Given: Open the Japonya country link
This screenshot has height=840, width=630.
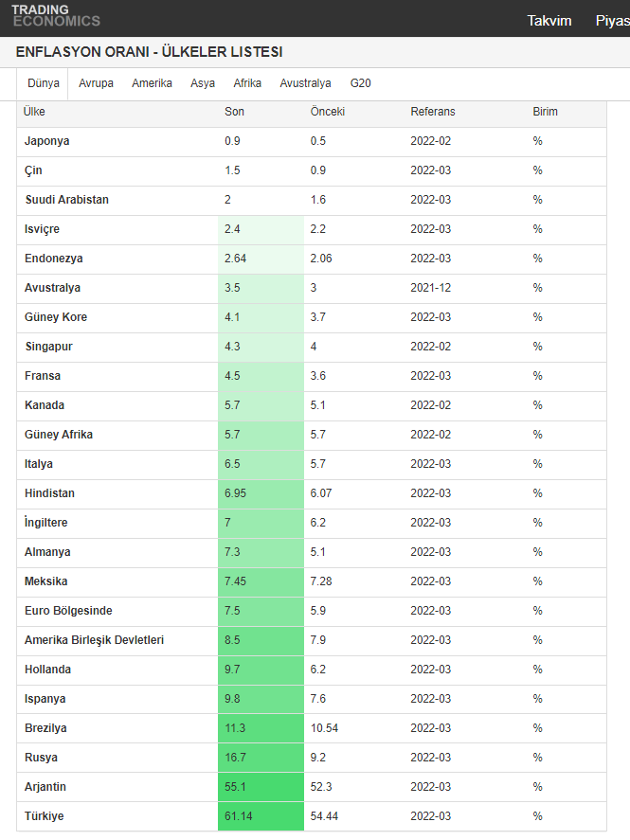Looking at the screenshot, I should [x=47, y=141].
